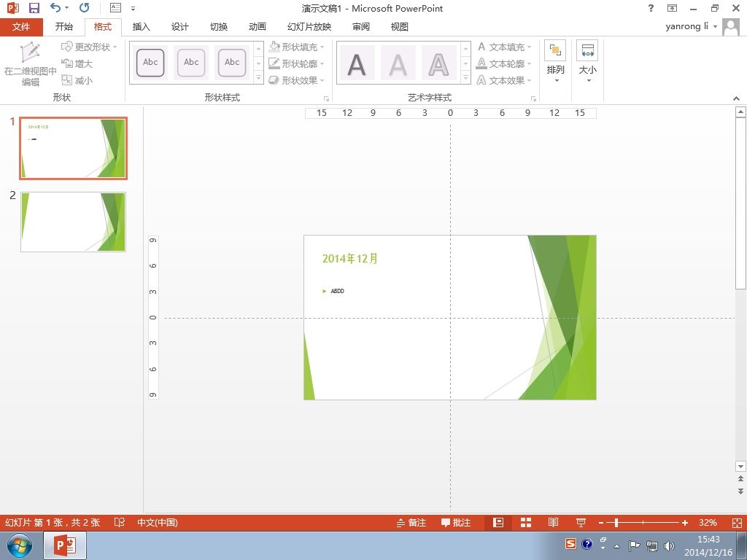
Task: Select slide 1 thumbnail
Action: click(x=74, y=149)
